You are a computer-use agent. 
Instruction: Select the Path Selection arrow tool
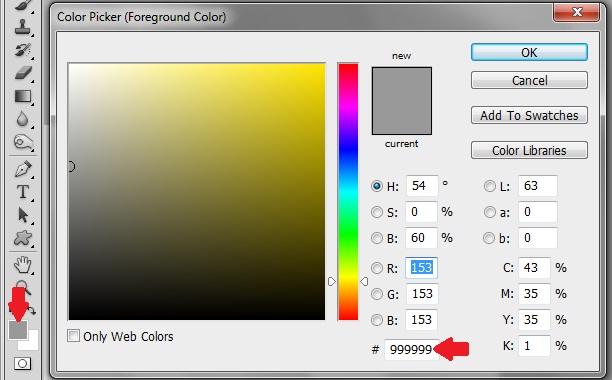(x=23, y=215)
